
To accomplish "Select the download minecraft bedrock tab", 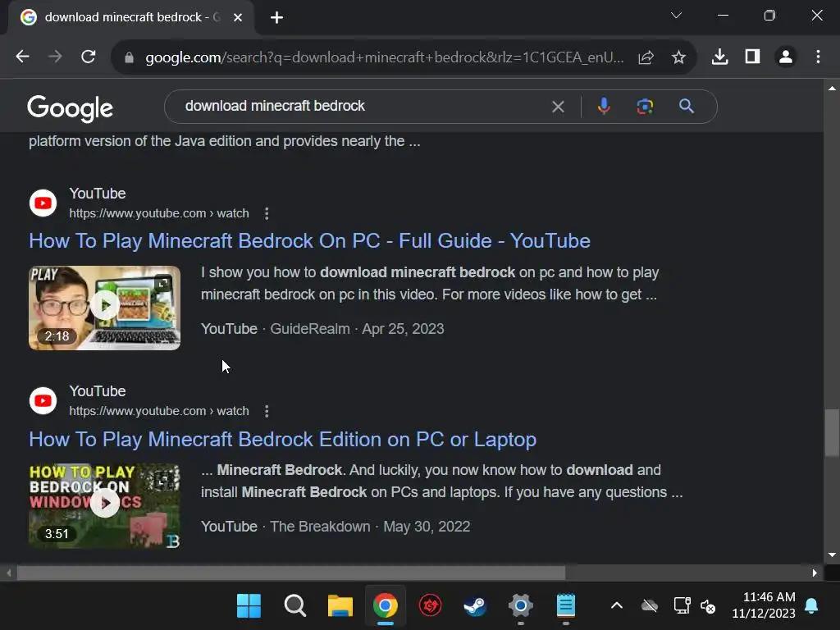I will click(x=131, y=18).
